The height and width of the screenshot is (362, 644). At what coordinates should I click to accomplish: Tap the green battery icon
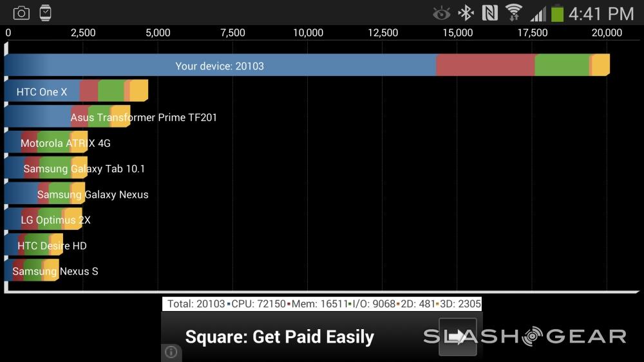click(x=557, y=13)
